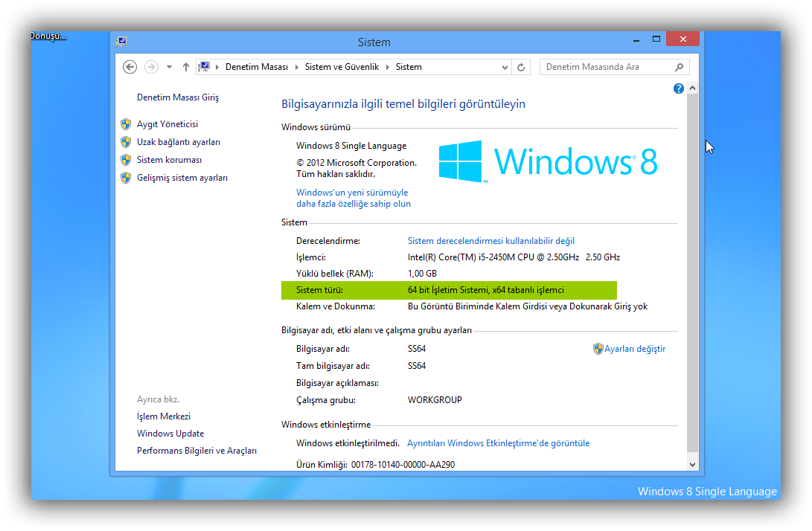This screenshot has width=812, height=531.
Task: Click the Ayarları değiştir link
Action: 634,349
